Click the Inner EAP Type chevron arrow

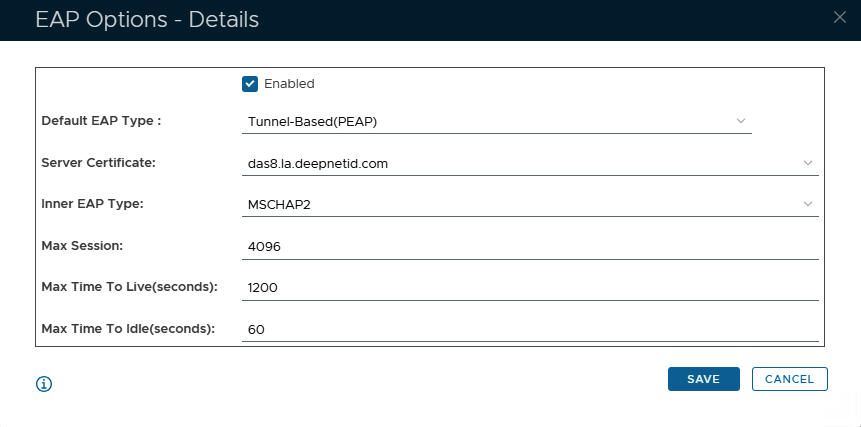pyautogui.click(x=808, y=204)
